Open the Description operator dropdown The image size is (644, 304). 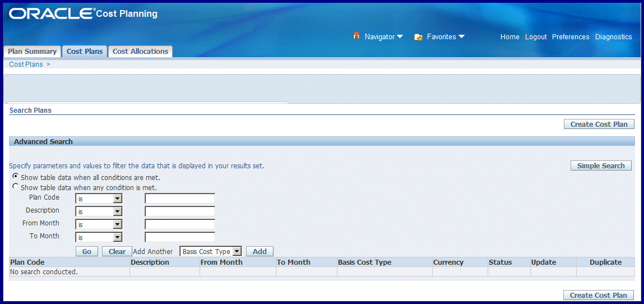[99, 211]
